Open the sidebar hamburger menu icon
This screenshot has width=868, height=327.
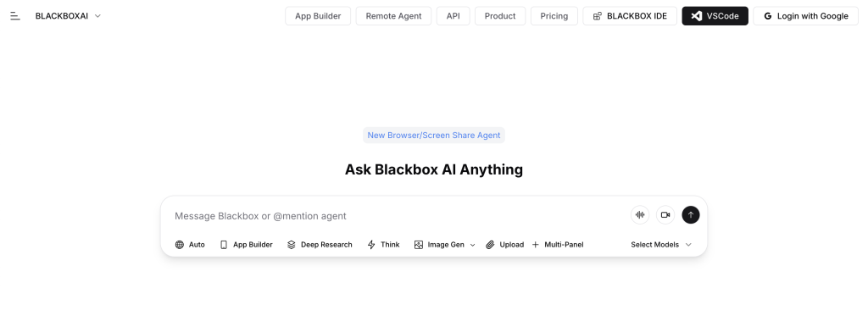15,16
